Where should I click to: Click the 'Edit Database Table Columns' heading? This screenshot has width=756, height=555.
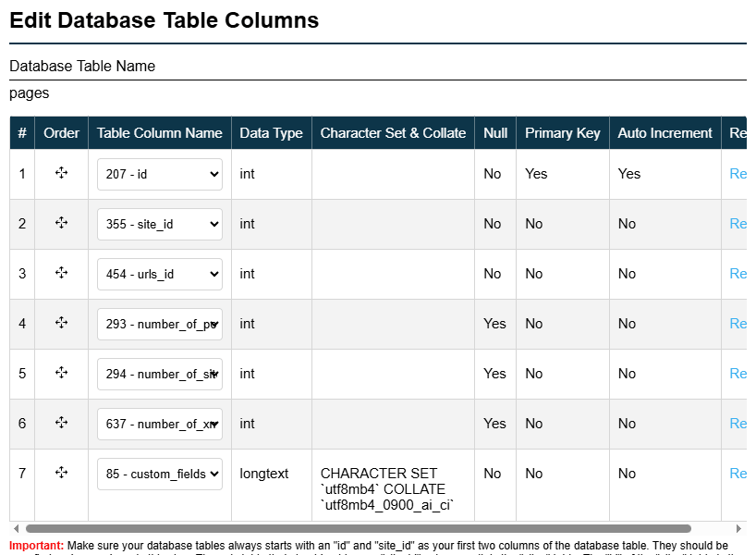pyautogui.click(x=164, y=20)
